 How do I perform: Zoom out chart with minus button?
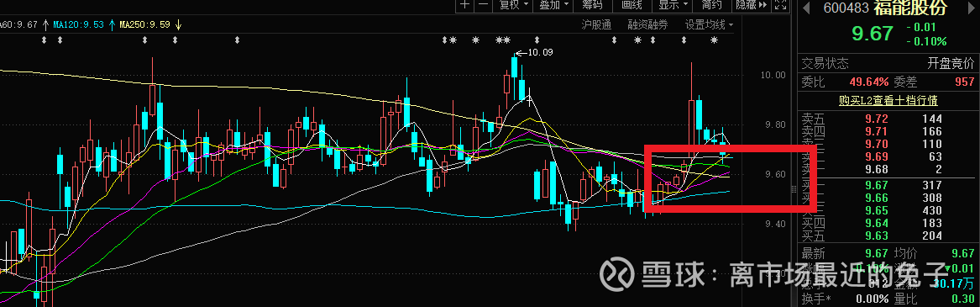(483, 5)
